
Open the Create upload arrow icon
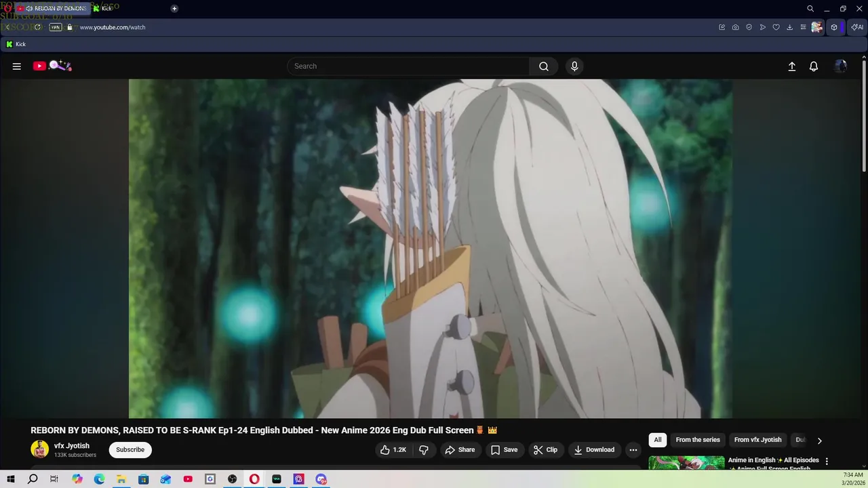(791, 66)
